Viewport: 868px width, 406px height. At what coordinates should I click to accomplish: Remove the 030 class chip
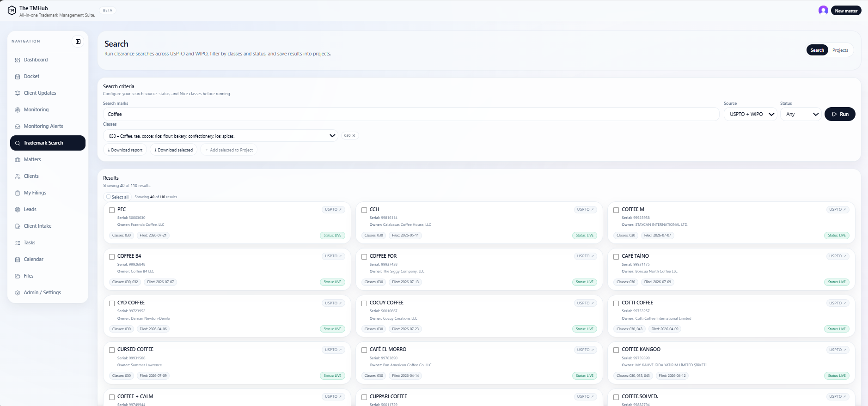click(354, 136)
